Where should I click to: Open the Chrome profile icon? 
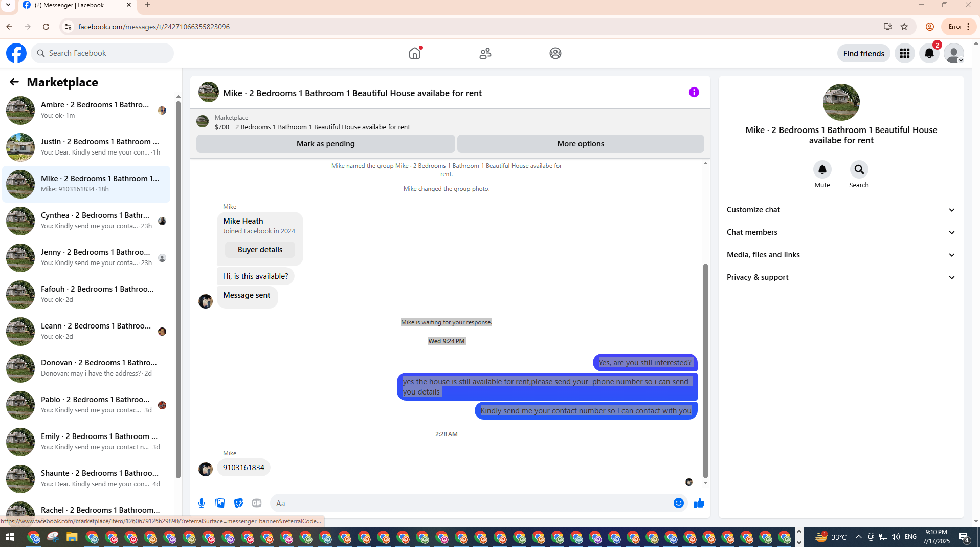pyautogui.click(x=930, y=27)
